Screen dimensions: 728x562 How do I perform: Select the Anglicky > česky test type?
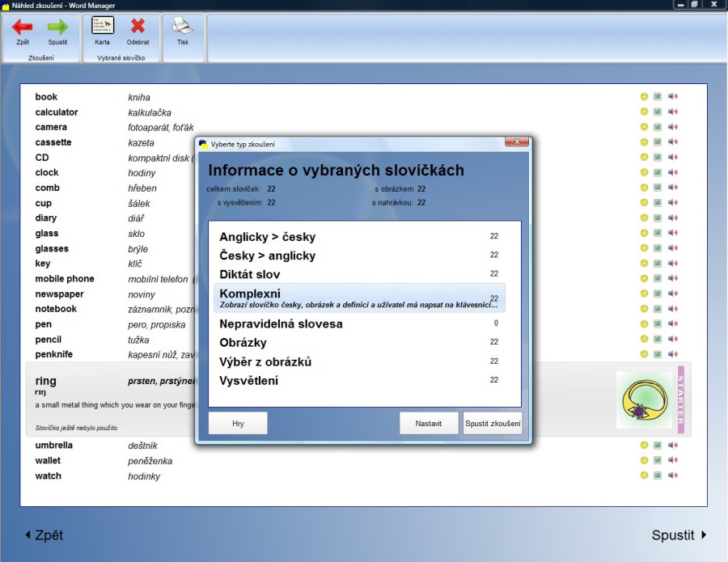[268, 237]
